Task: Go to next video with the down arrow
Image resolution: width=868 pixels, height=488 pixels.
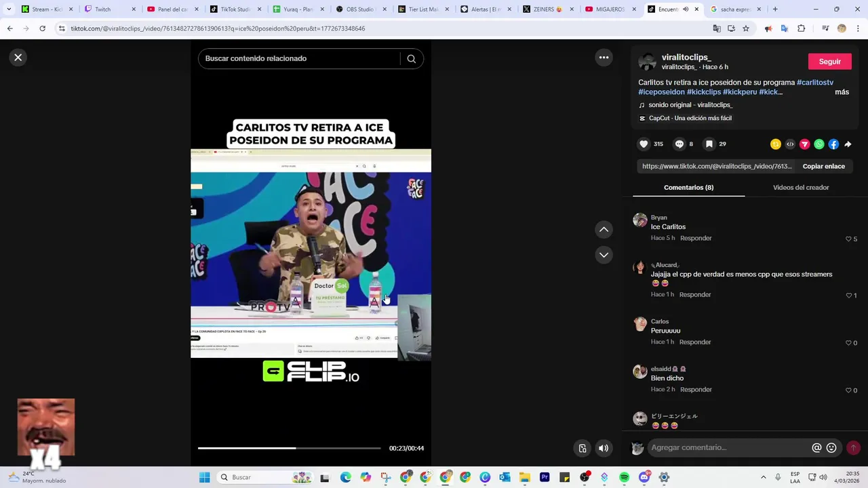Action: 604,255
